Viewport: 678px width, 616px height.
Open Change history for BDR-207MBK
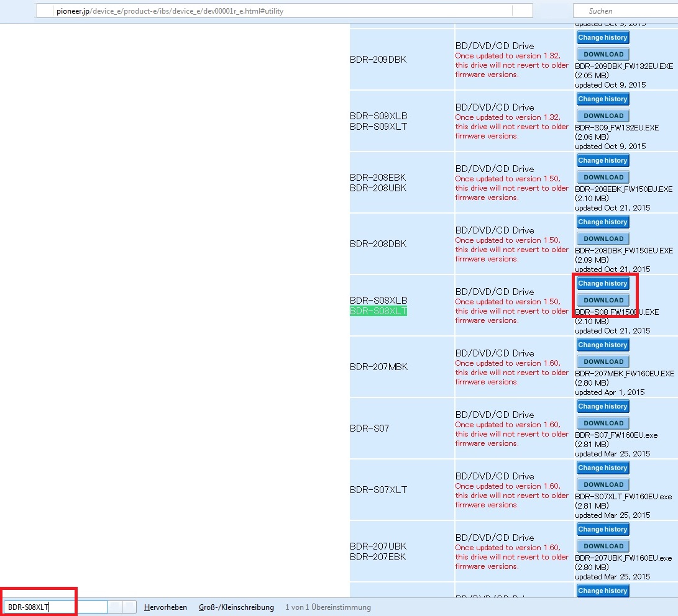(x=603, y=345)
